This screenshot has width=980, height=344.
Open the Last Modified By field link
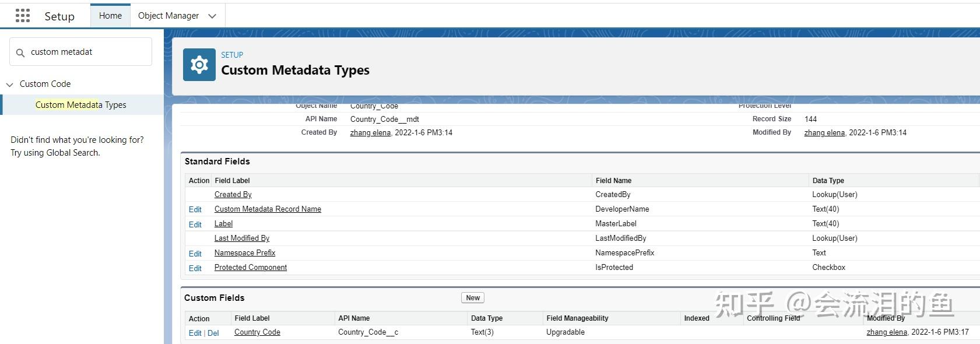[242, 238]
